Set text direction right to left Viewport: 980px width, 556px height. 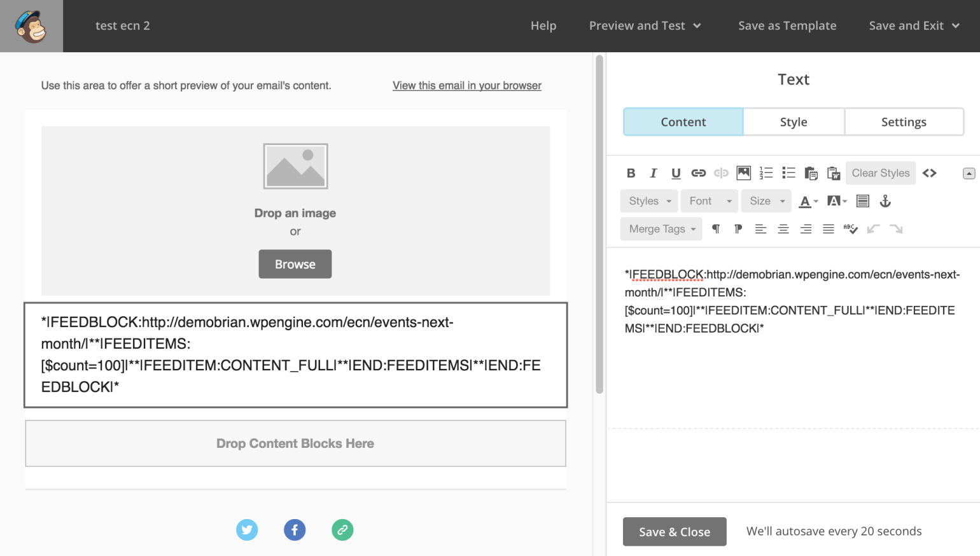(x=738, y=229)
